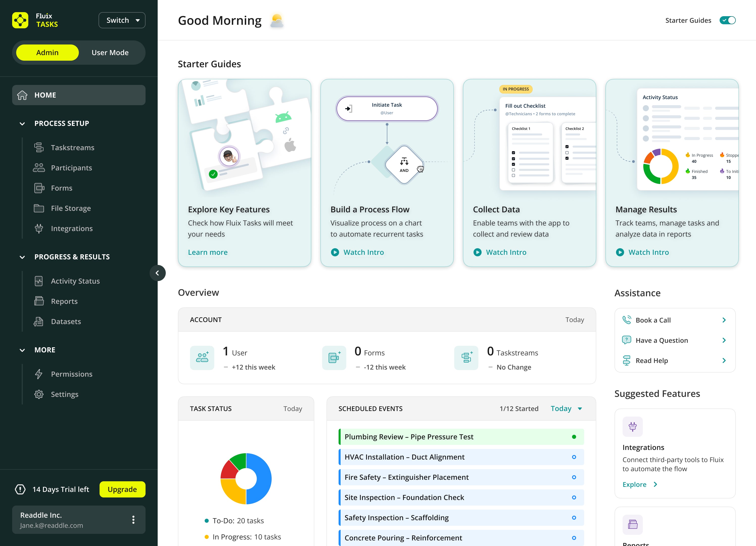Open the three-dot menu for Readdle Inc.
Viewport: 756px width, 546px height.
click(134, 519)
